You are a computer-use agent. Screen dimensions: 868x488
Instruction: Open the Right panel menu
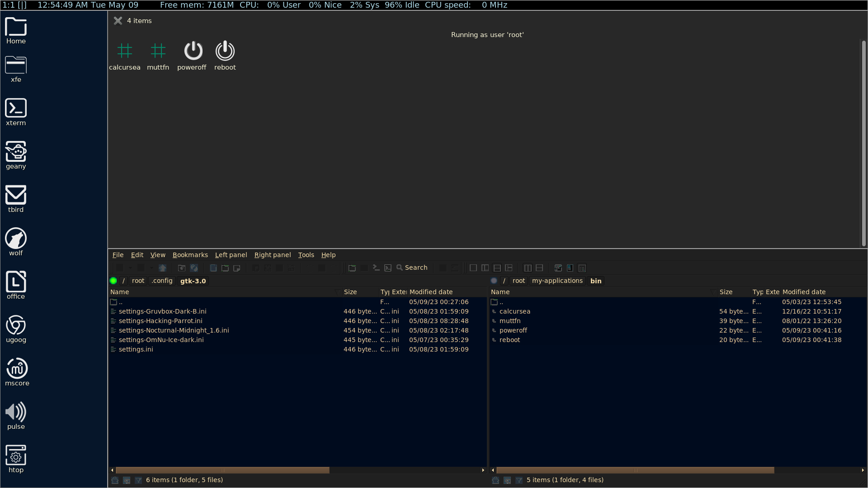click(x=272, y=255)
